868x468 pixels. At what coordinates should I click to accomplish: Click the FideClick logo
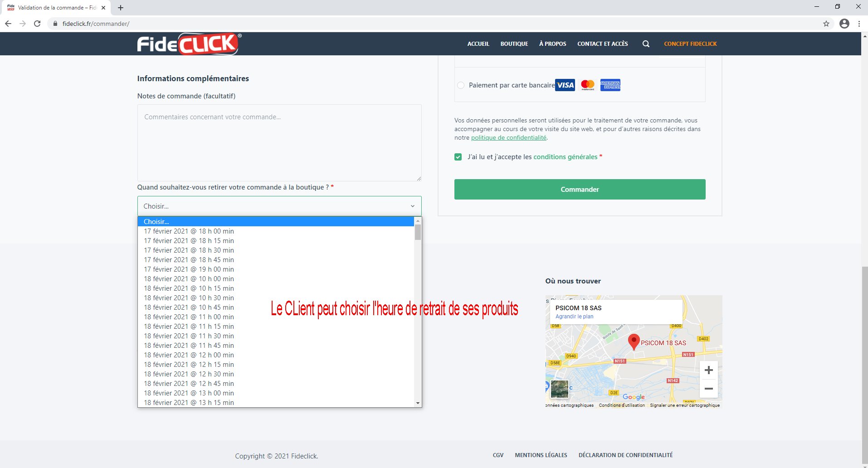(189, 44)
